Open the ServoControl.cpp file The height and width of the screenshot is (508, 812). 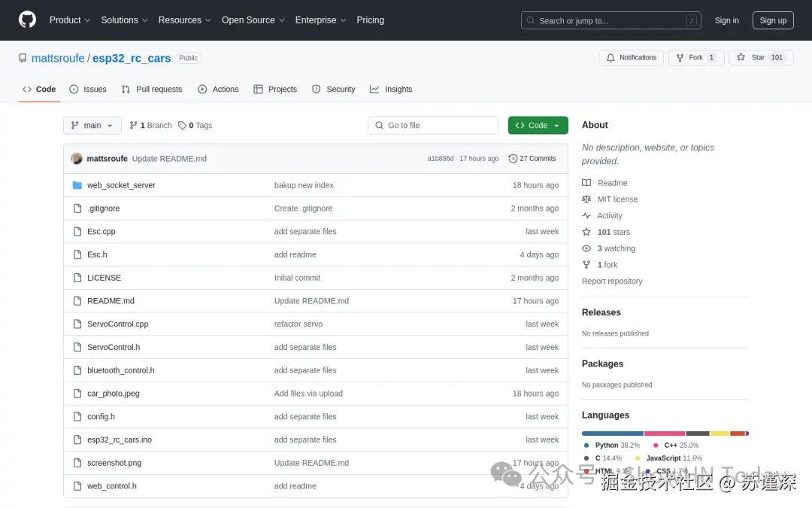pyautogui.click(x=118, y=324)
